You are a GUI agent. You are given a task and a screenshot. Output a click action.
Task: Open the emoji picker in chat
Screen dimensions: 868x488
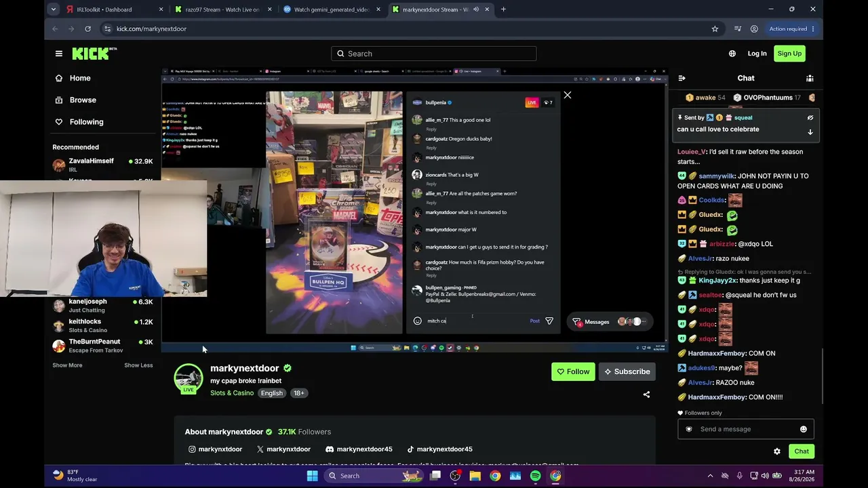[x=804, y=429]
